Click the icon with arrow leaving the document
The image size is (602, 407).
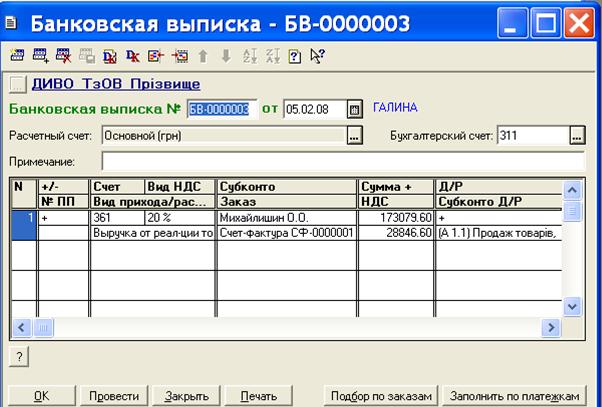tap(156, 56)
